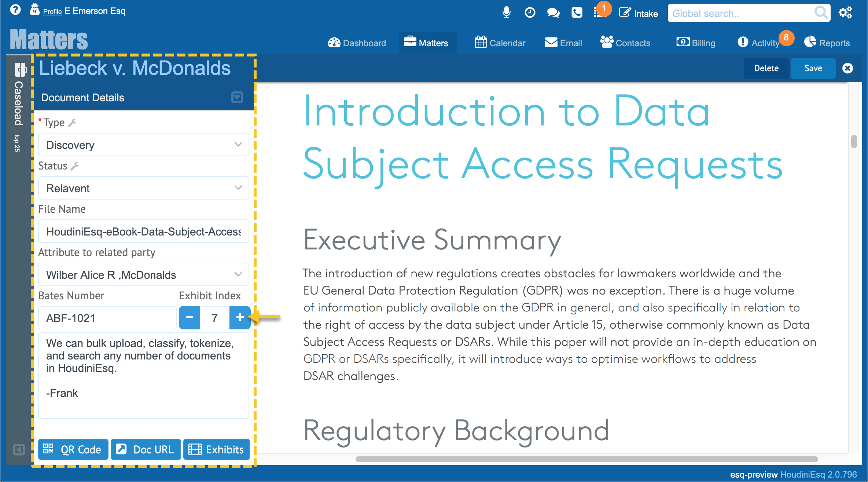Screen dimensions: 868x482
Task: Click the Liebeck v. McDonalds matter title
Action: [x=135, y=68]
